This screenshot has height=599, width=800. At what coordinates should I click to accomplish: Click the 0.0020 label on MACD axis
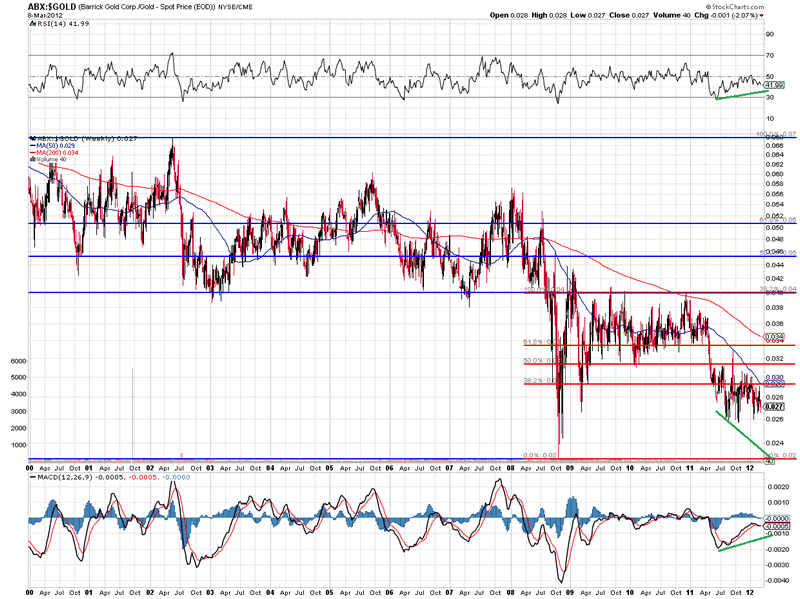pos(778,487)
